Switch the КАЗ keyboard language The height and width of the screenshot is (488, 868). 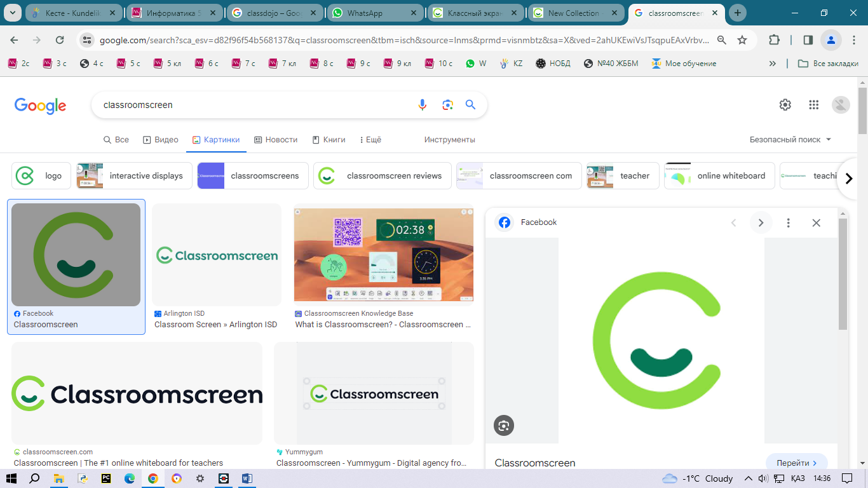click(x=798, y=478)
